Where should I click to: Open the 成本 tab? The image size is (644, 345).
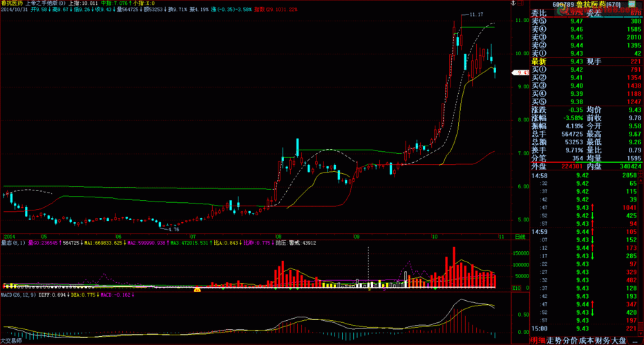tap(587, 340)
